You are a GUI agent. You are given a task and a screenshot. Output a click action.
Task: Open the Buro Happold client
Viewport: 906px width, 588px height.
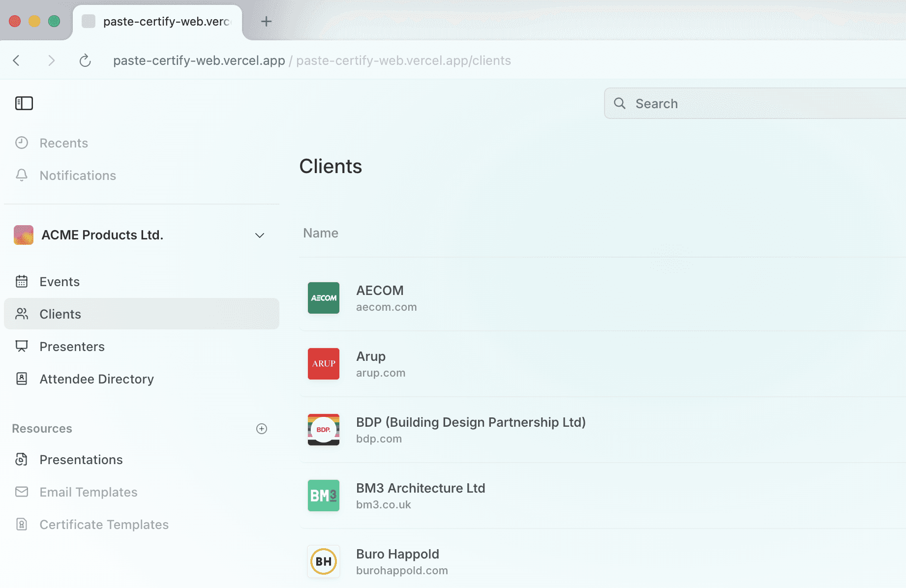pyautogui.click(x=397, y=554)
